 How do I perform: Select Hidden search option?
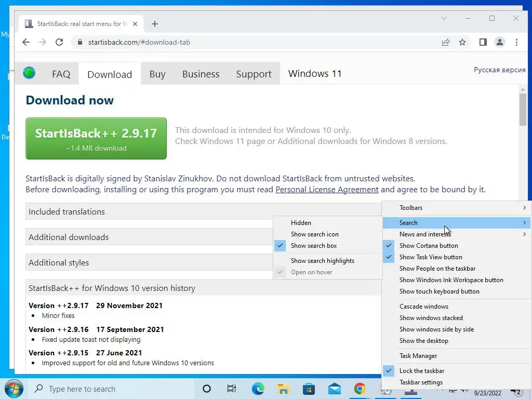click(x=328, y=222)
